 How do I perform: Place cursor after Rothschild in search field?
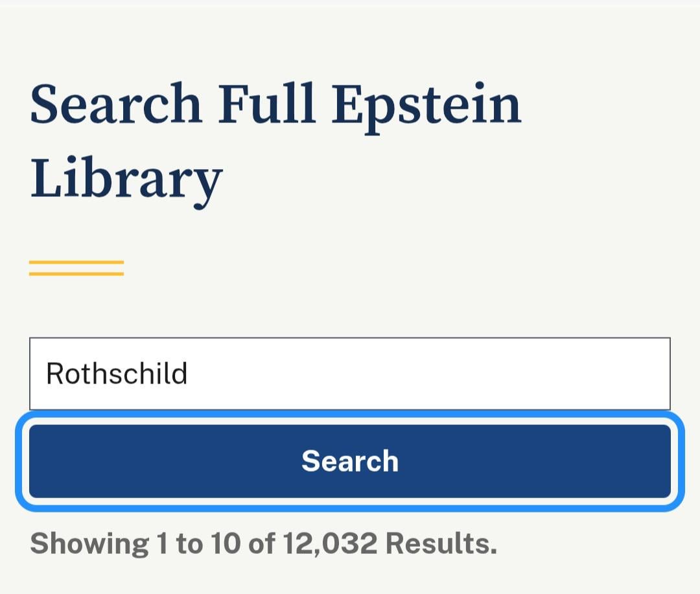(189, 374)
